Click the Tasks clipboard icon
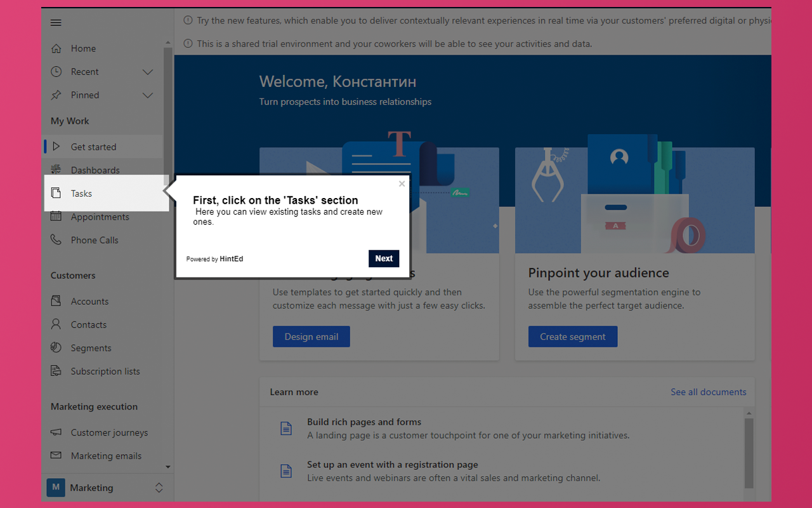 56,193
